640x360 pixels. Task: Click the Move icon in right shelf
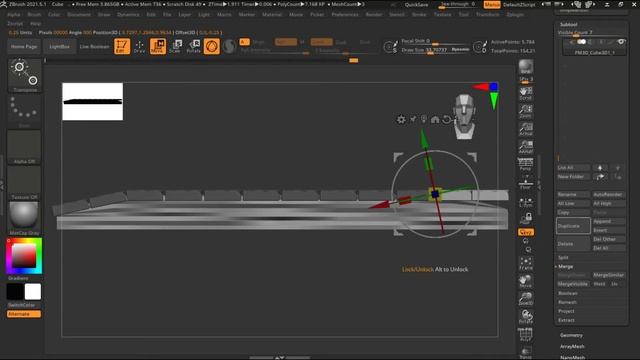(x=525, y=281)
